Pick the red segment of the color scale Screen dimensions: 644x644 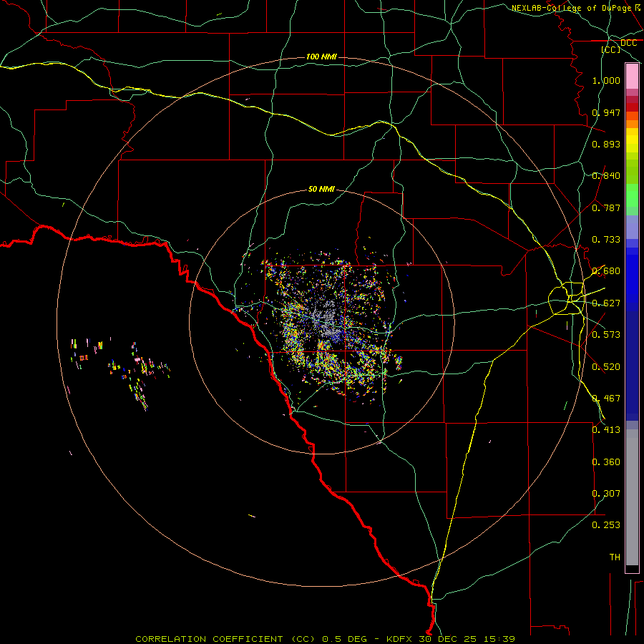[632, 107]
